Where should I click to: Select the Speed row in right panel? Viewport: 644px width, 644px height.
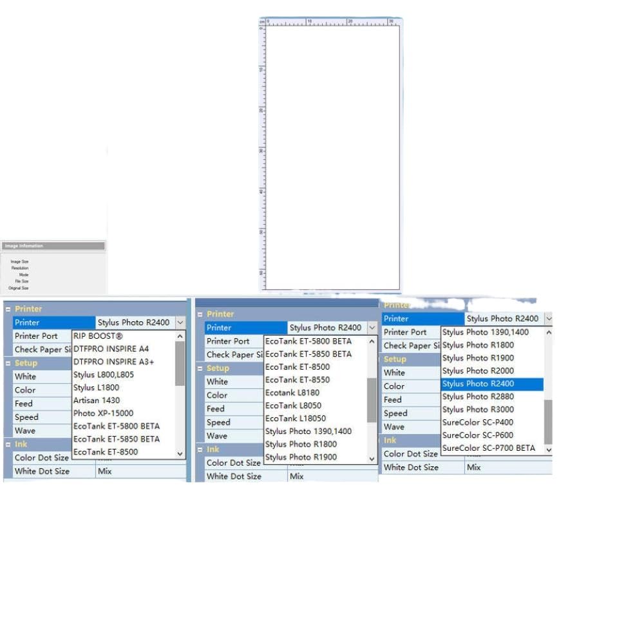coord(411,413)
